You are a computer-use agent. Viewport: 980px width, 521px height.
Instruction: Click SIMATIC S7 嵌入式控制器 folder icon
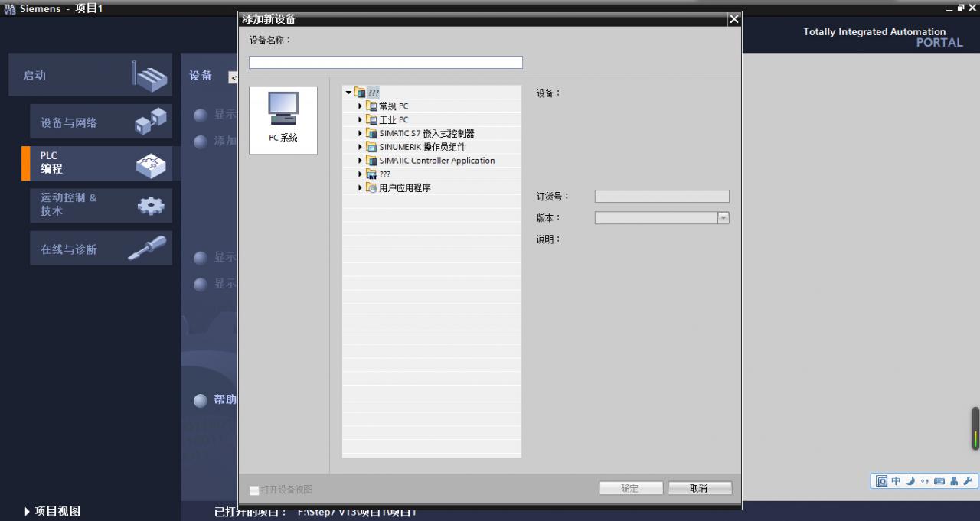(x=371, y=133)
